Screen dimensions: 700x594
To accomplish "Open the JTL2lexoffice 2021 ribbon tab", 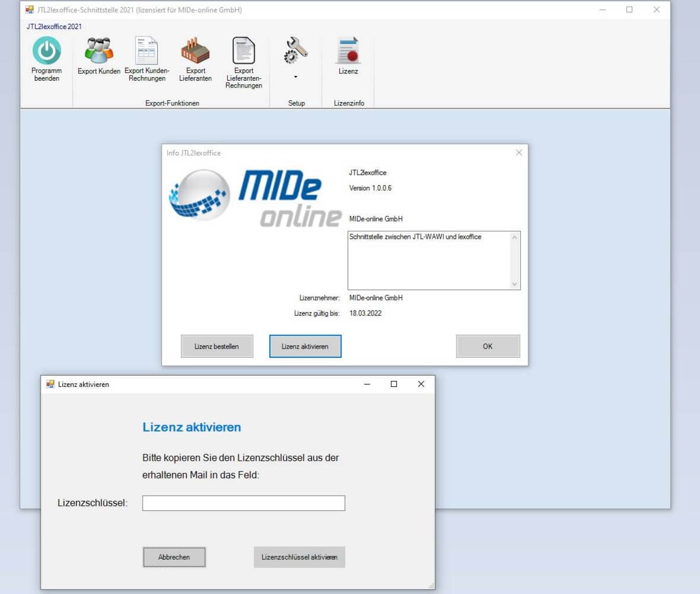I will 54,27.
